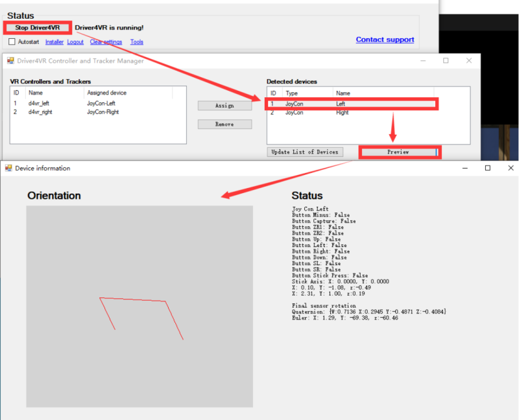Image resolution: width=519 pixels, height=420 pixels.
Task: Maximize the Controller and Tracker Manager window
Action: tap(446, 61)
